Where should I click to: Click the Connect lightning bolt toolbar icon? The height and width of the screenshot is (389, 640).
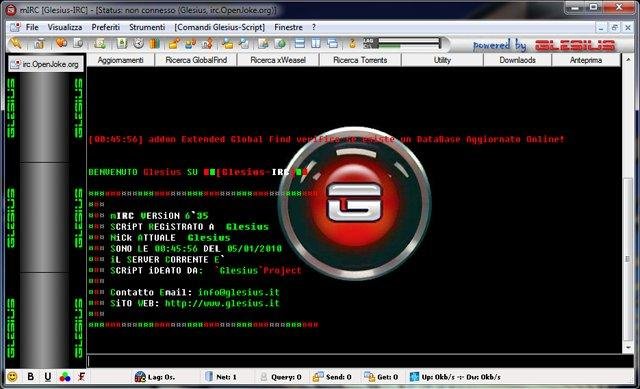pyautogui.click(x=16, y=43)
